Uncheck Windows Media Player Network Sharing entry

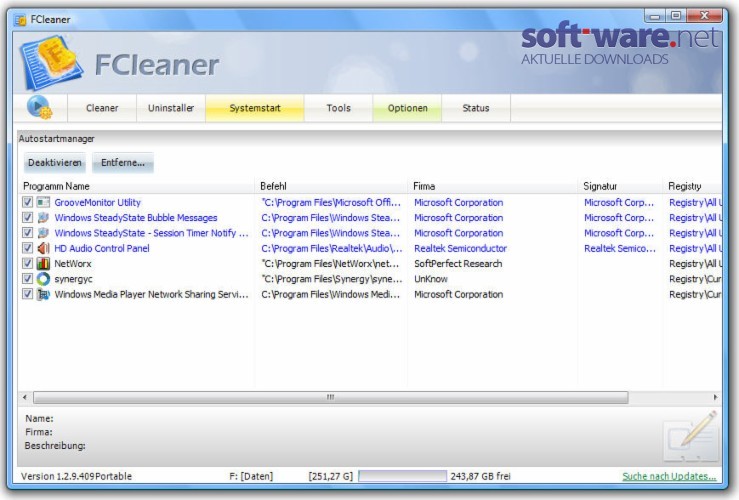coord(27,294)
